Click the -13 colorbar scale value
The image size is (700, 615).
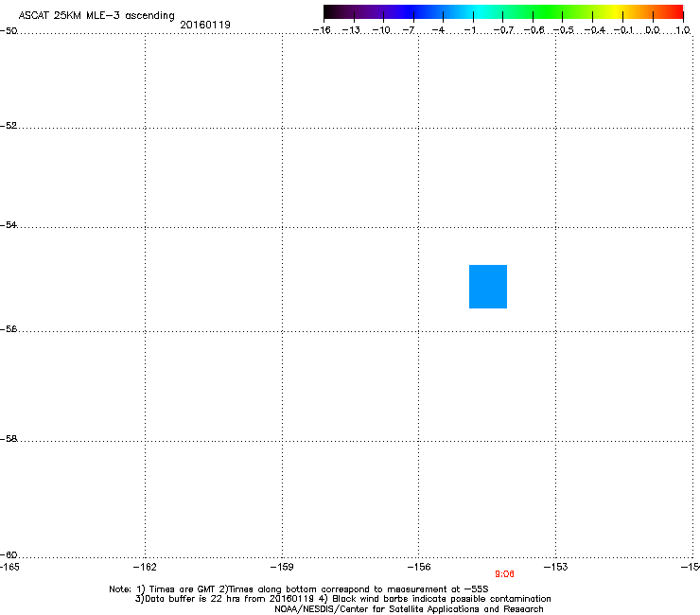click(x=351, y=30)
